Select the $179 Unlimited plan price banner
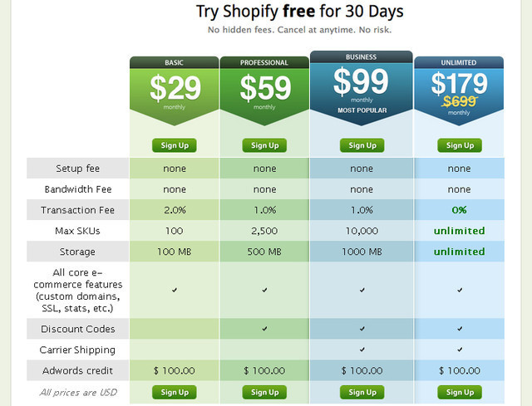Image resolution: width=532 pixels, height=406 pixels. [459, 90]
